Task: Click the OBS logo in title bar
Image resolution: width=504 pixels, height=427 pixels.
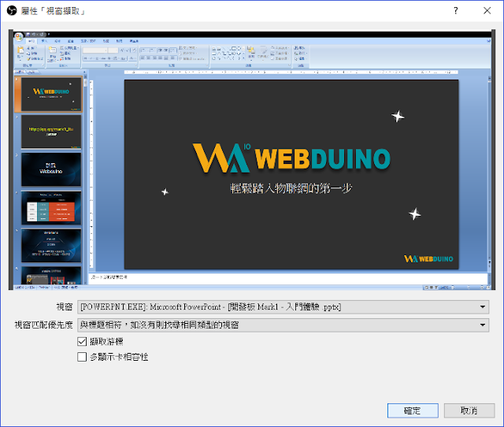Action: point(12,11)
